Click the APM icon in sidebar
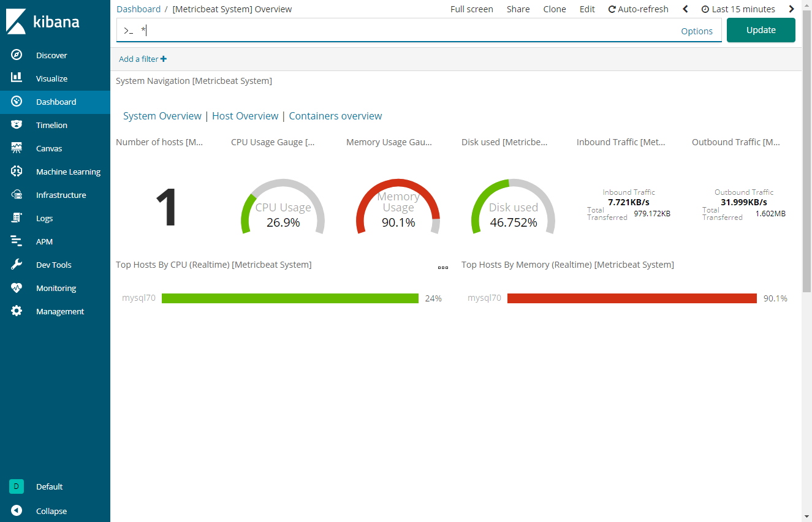The width and height of the screenshot is (812, 522). (x=17, y=241)
